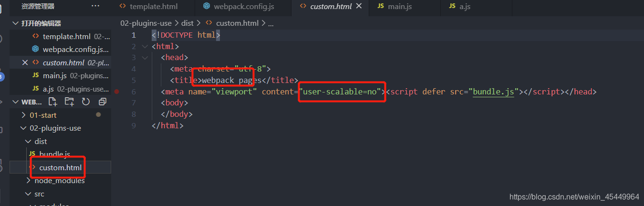Open Explorer views and more actions menu
Screen dimensions: 644x206
[95, 6]
